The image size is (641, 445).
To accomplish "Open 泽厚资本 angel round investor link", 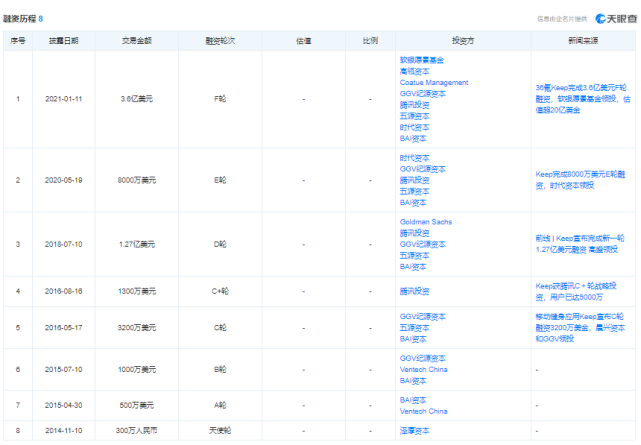I will pos(415,431).
